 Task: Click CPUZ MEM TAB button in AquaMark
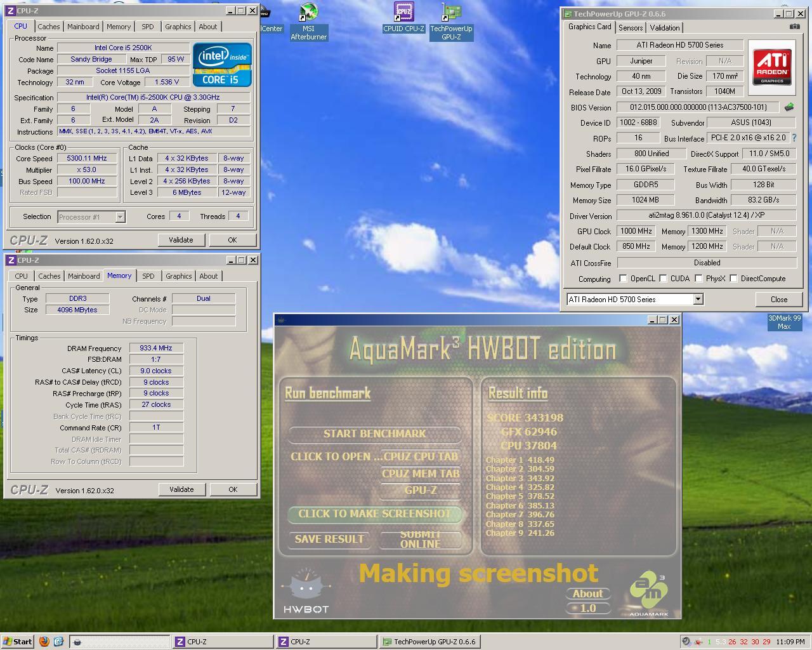(x=420, y=474)
